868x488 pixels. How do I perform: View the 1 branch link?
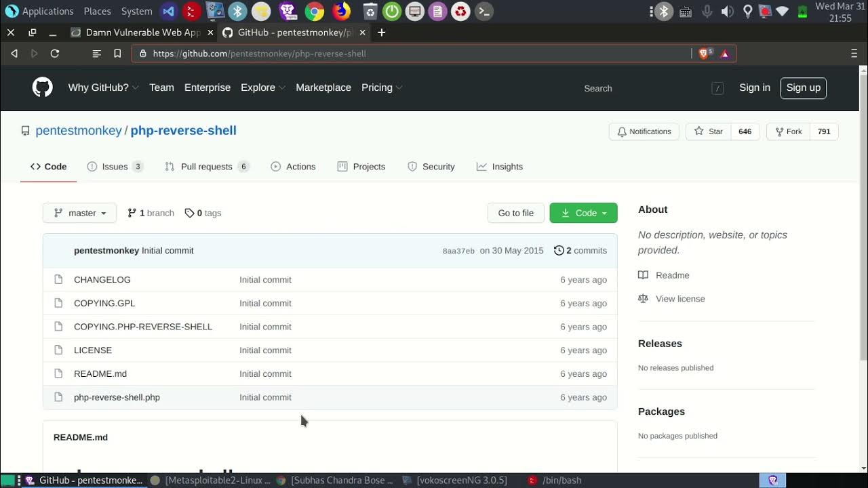[151, 213]
